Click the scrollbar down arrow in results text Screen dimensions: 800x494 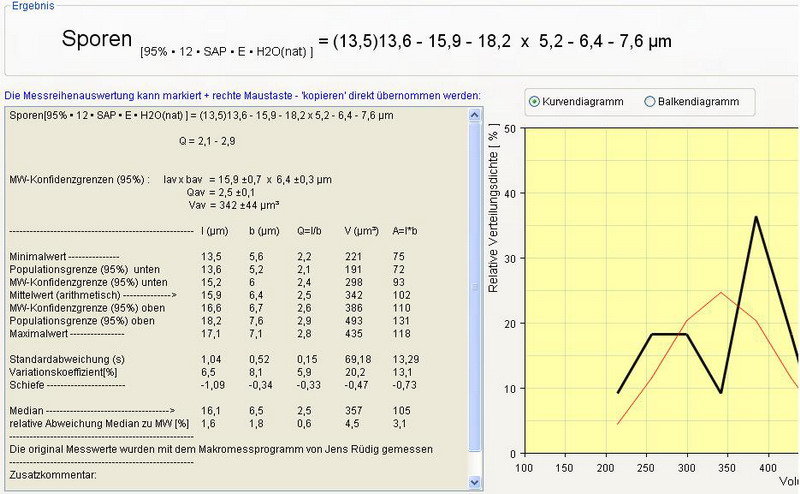475,485
